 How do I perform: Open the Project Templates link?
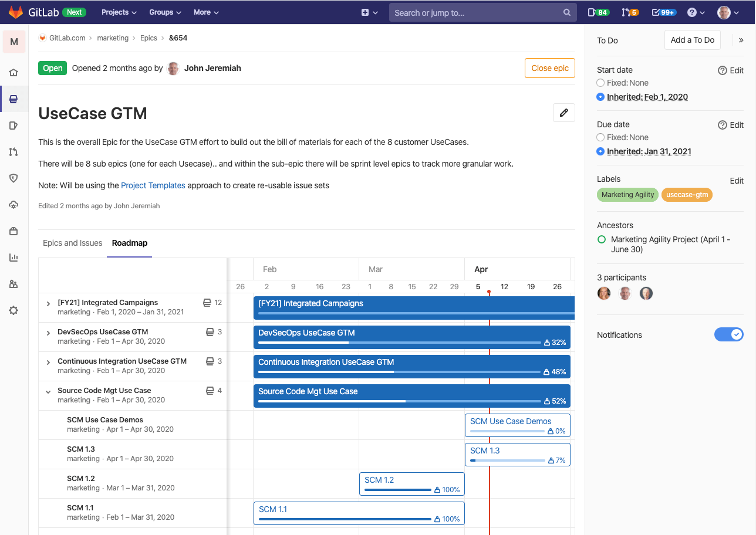click(153, 185)
